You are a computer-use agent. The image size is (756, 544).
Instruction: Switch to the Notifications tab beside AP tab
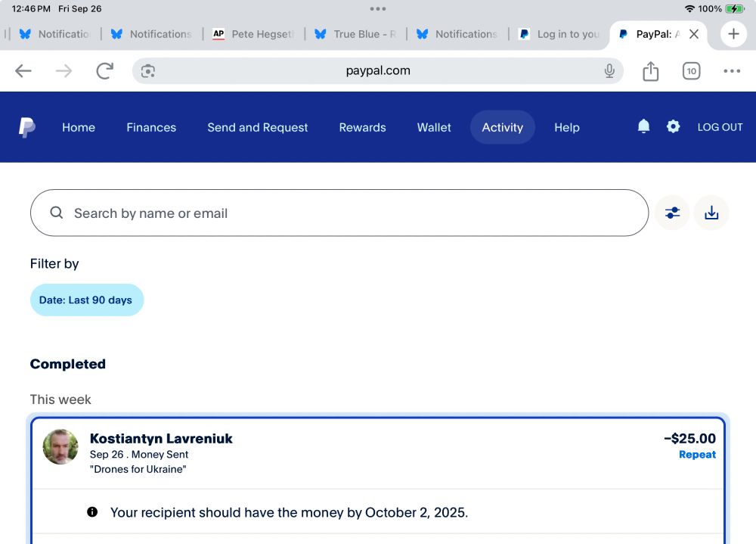coord(152,34)
